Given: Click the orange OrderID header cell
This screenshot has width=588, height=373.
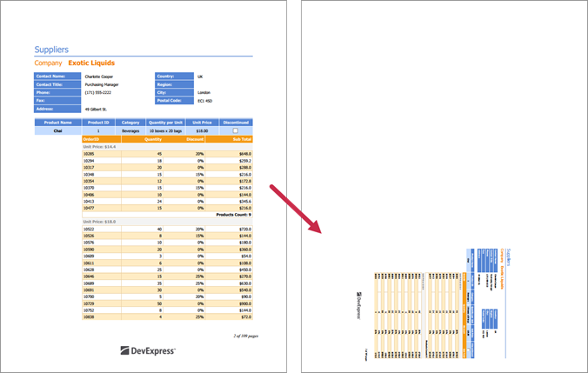Looking at the screenshot, I should point(91,138).
